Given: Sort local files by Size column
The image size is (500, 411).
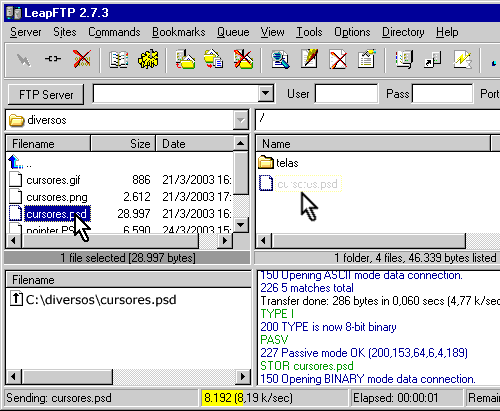Looking at the screenshot, I should pos(123,144).
